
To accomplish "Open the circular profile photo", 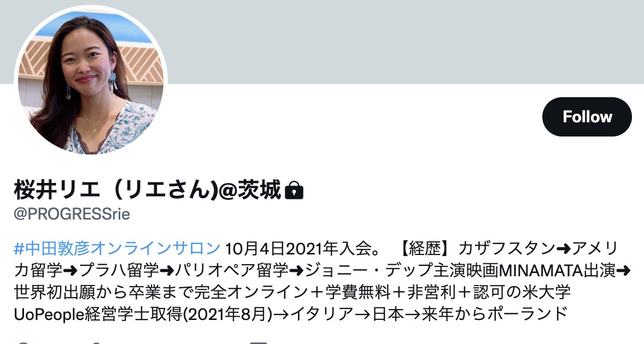I will tap(91, 81).
